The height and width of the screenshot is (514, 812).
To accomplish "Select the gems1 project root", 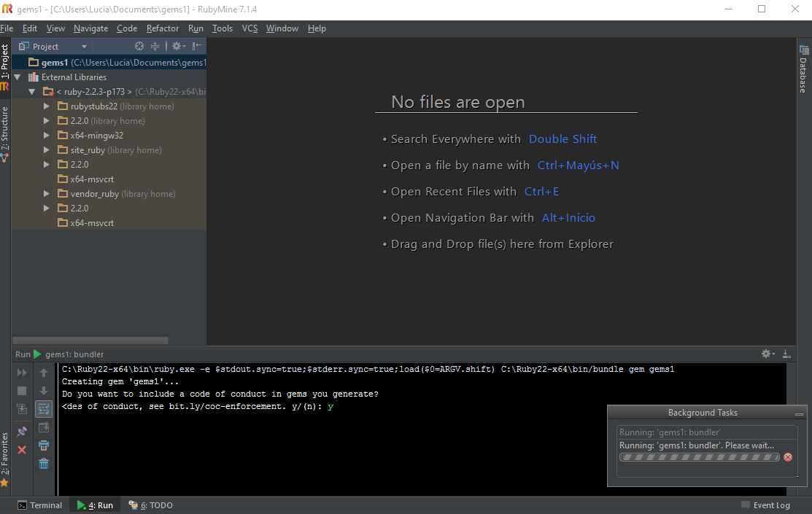I will pyautogui.click(x=109, y=63).
